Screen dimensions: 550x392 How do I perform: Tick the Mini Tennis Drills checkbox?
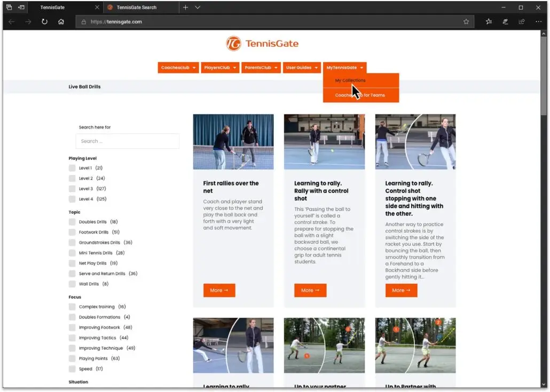tap(72, 253)
